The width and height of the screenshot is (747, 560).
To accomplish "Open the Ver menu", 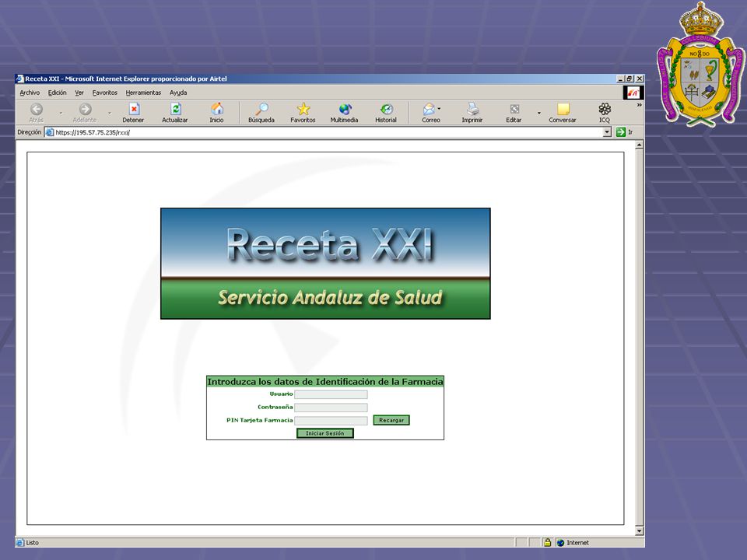I will click(x=79, y=93).
